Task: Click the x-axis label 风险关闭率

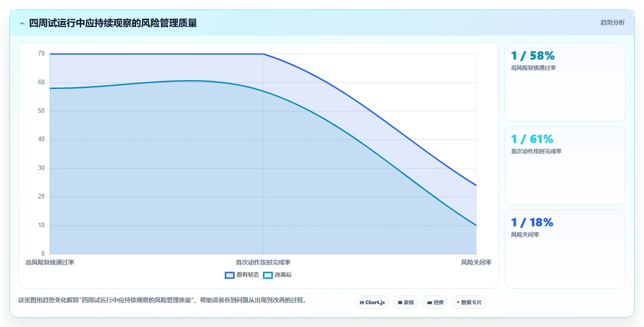Action: [x=476, y=262]
